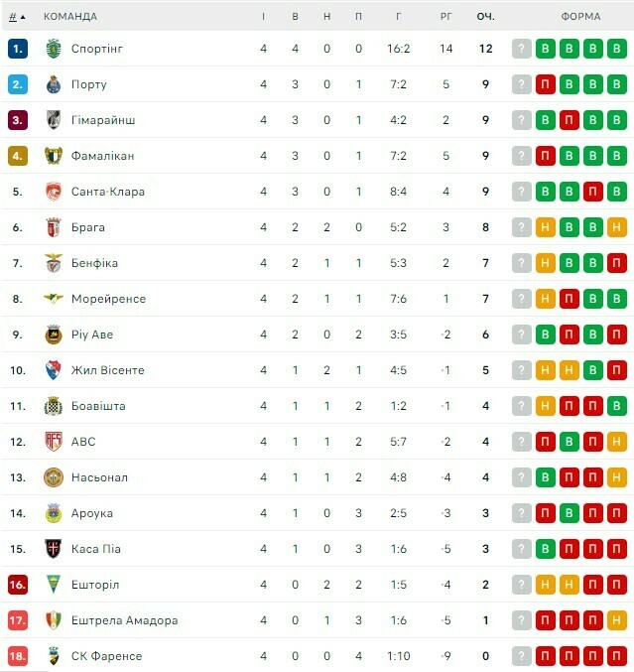Click the Фамалікан team crest
Viewport: 634px width, 672px height.
click(x=54, y=156)
